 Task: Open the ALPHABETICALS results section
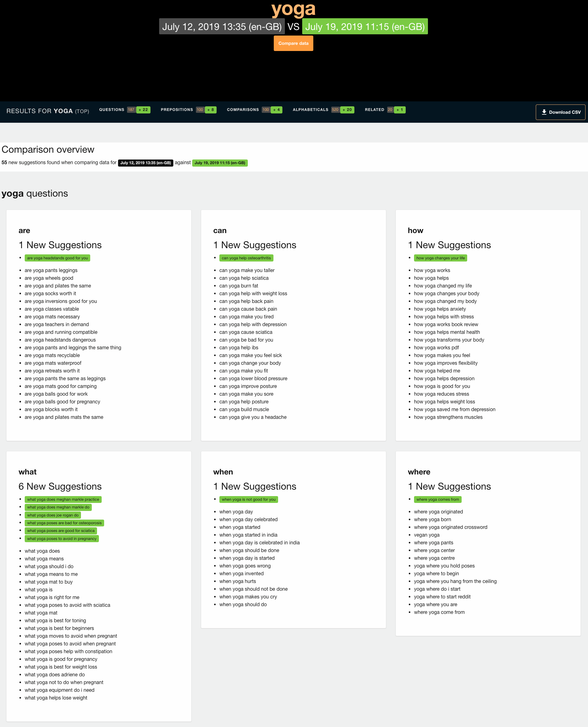click(310, 110)
